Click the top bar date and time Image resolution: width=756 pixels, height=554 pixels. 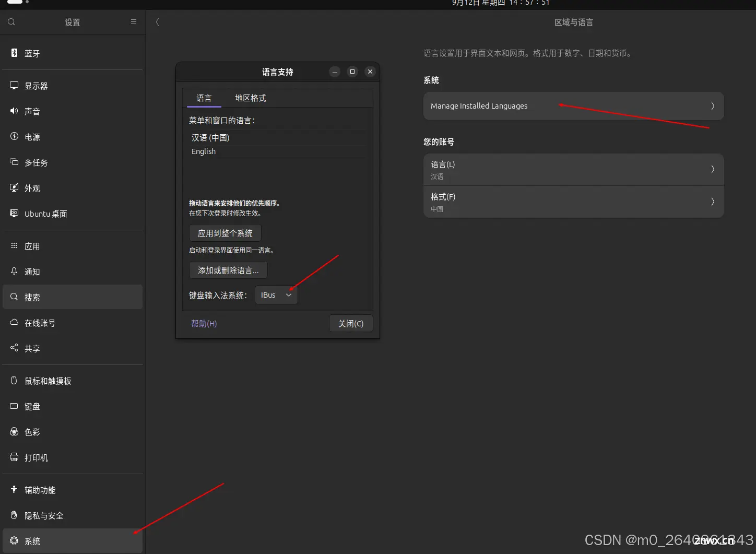[501, 3]
